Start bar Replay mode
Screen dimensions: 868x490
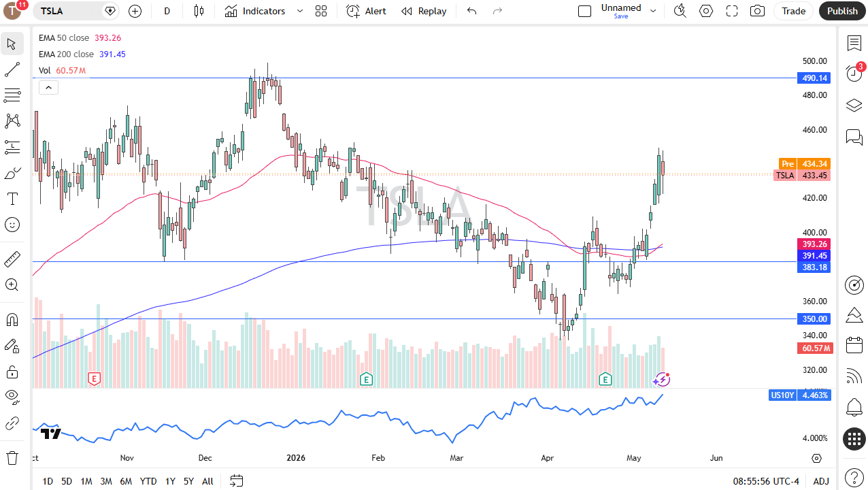[424, 11]
